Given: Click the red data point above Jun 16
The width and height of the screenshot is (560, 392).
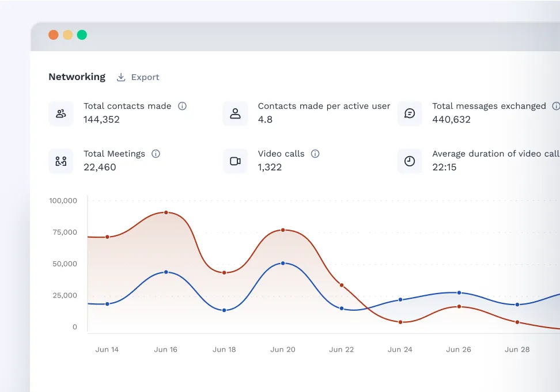Looking at the screenshot, I should (166, 212).
